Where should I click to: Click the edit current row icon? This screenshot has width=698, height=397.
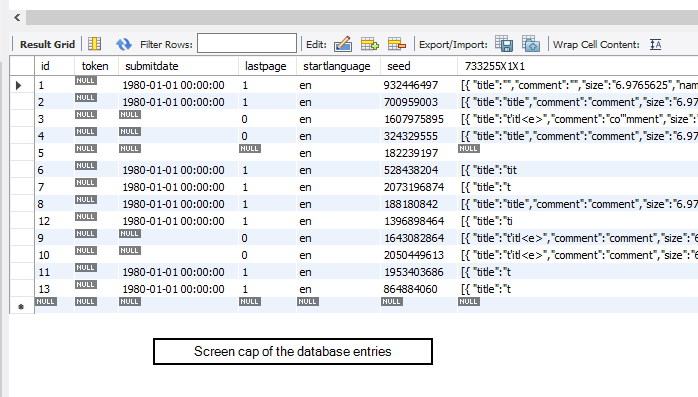click(343, 44)
